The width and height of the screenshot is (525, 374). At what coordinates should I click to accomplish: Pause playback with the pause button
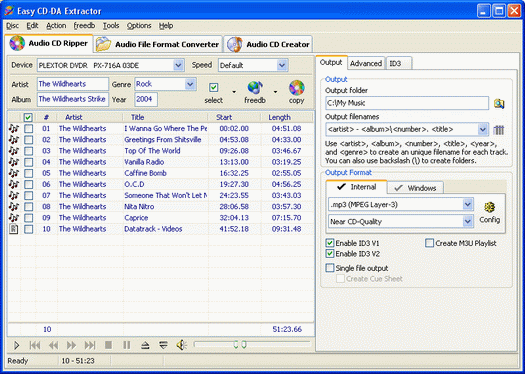[127, 345]
